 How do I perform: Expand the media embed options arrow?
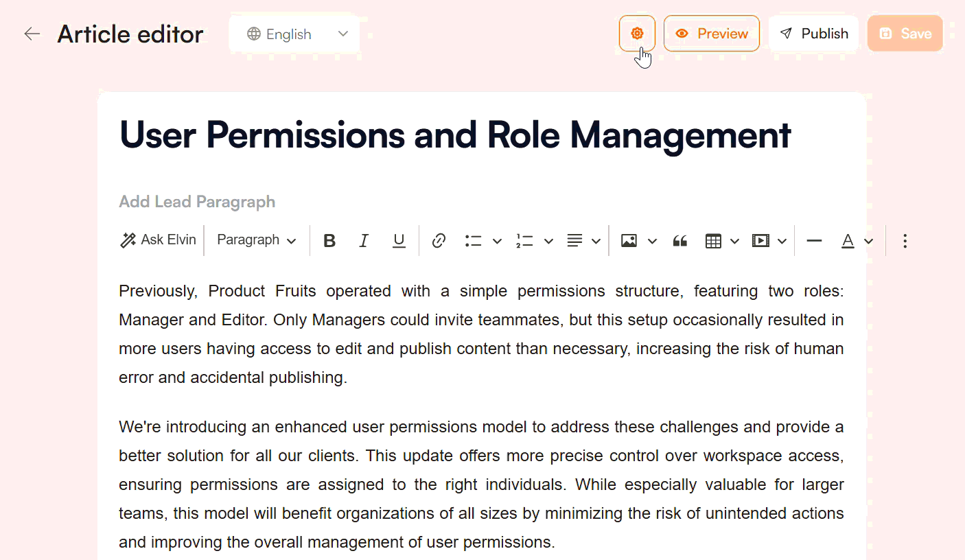point(782,241)
